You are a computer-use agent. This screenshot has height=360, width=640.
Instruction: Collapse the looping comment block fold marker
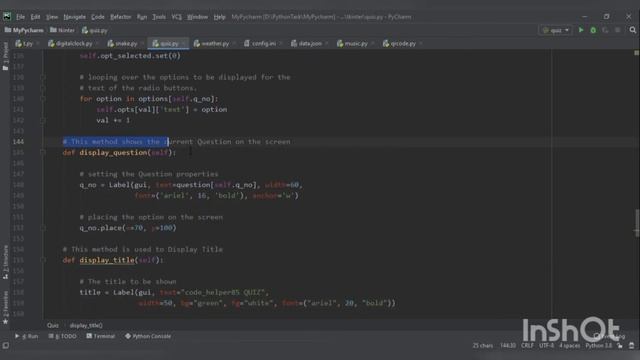click(x=42, y=77)
